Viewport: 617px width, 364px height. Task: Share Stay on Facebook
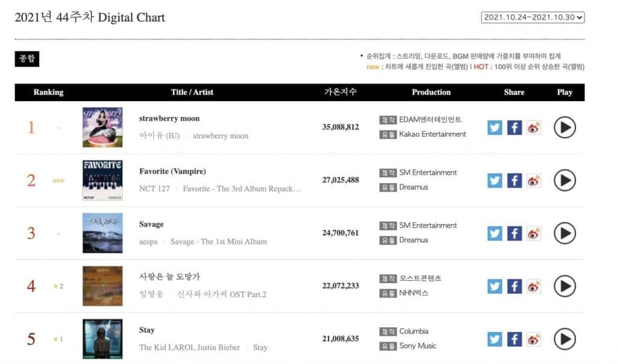coord(514,339)
